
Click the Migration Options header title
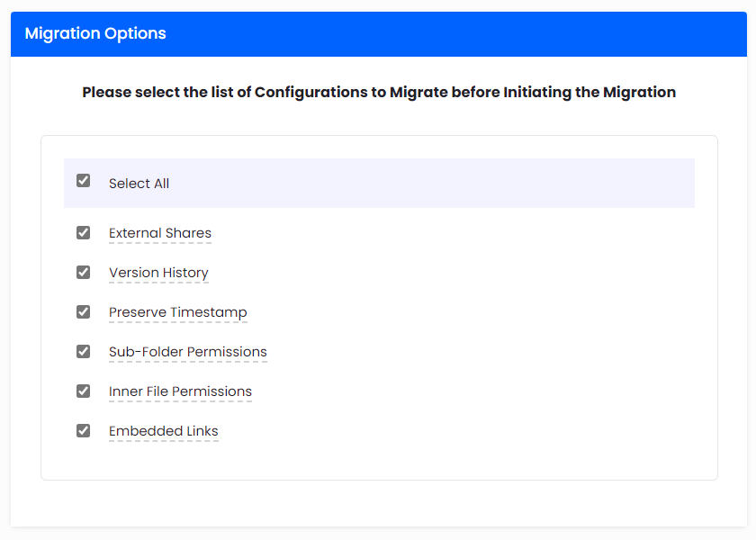coord(95,33)
